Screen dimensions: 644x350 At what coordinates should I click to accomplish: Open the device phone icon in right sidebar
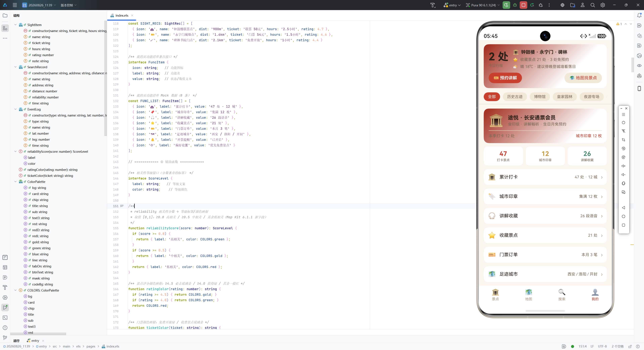(x=639, y=89)
